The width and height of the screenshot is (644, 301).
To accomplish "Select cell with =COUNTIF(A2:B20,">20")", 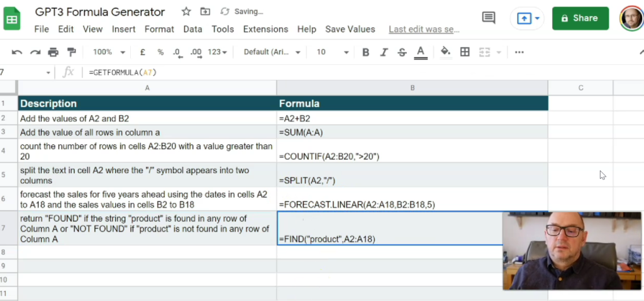I will point(413,150).
